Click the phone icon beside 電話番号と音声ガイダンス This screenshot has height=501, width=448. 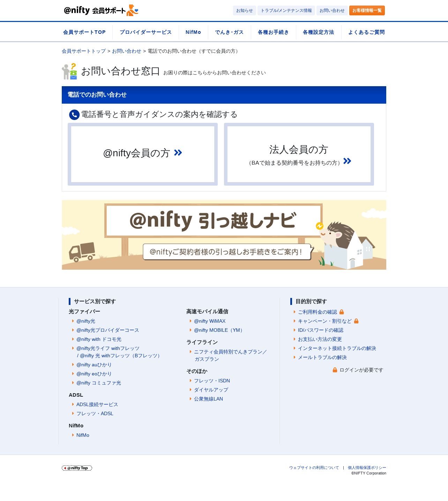click(74, 115)
